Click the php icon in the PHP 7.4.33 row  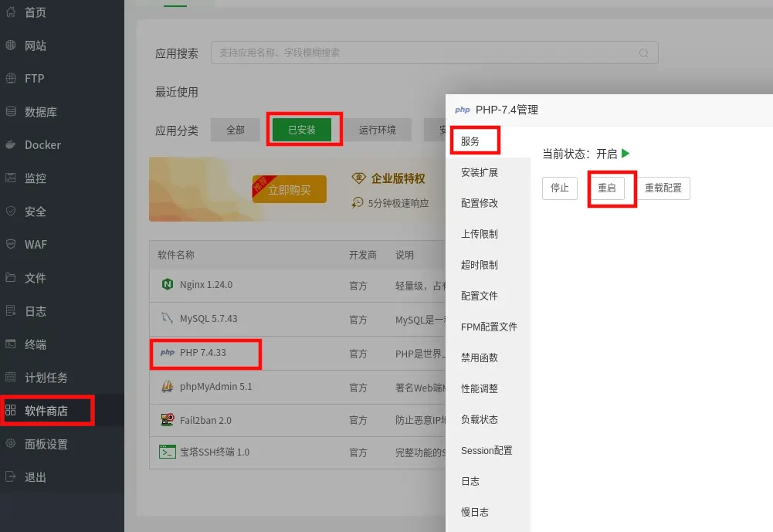pyautogui.click(x=168, y=352)
